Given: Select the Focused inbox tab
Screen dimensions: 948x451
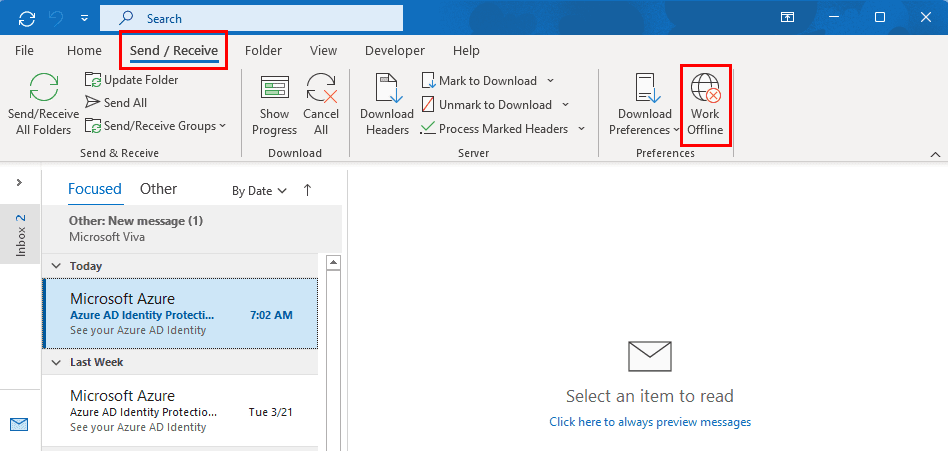Looking at the screenshot, I should click(x=95, y=189).
